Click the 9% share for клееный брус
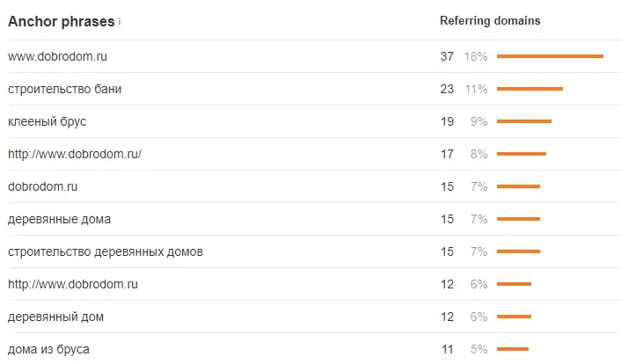The height and width of the screenshot is (364, 621). point(479,121)
